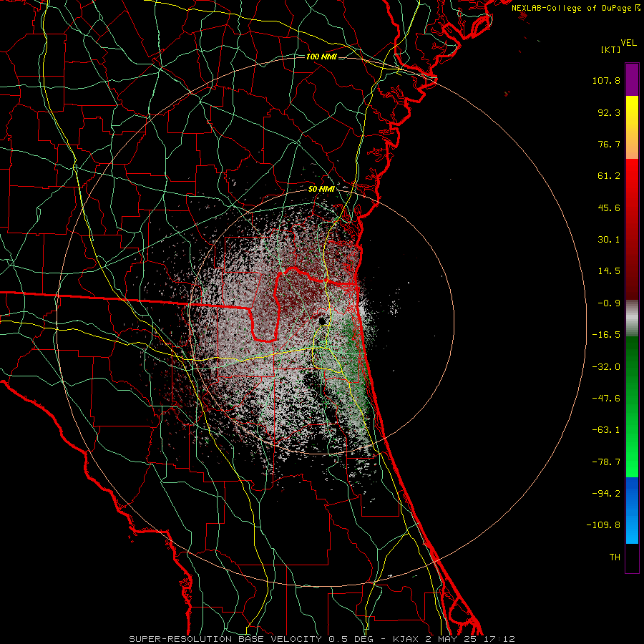Click the purple color band in legend
The height and width of the screenshot is (644, 644).
tap(632, 79)
